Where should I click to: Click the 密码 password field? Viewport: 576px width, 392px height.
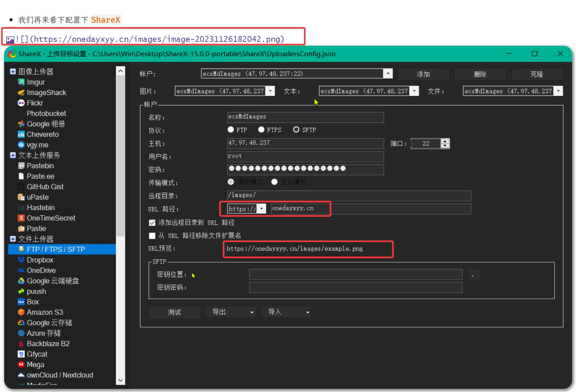[305, 169]
